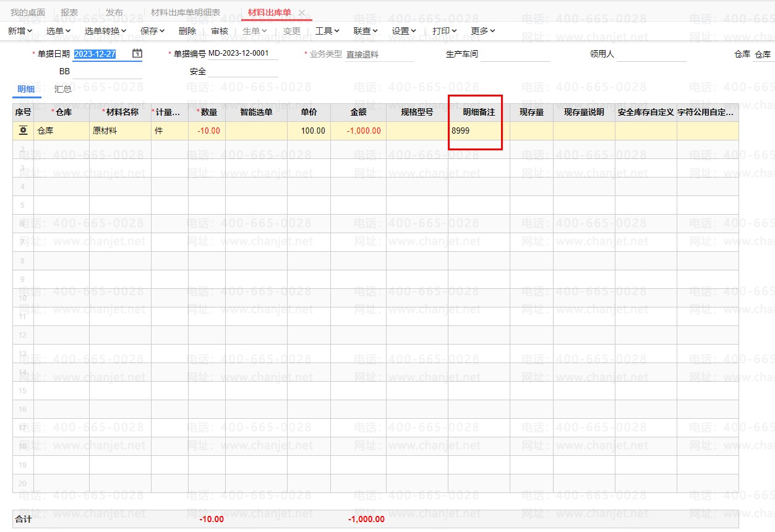Click the 件 unit cell in row 1
This screenshot has height=532, width=775.
tap(169, 131)
